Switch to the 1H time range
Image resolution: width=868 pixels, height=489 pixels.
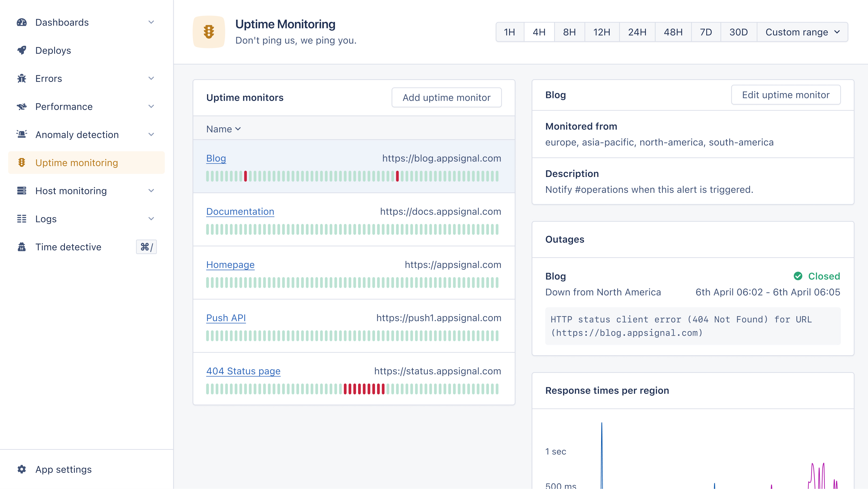[509, 32]
